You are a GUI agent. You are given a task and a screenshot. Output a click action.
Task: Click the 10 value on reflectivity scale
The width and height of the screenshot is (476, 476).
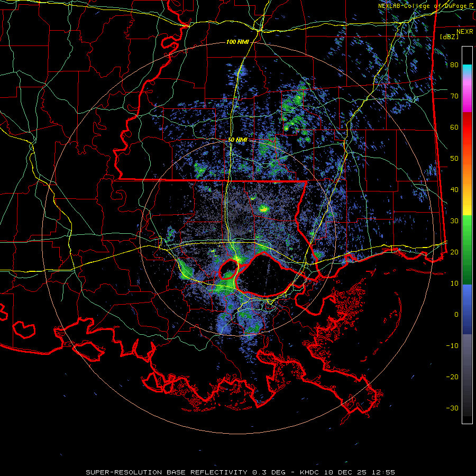(x=454, y=283)
